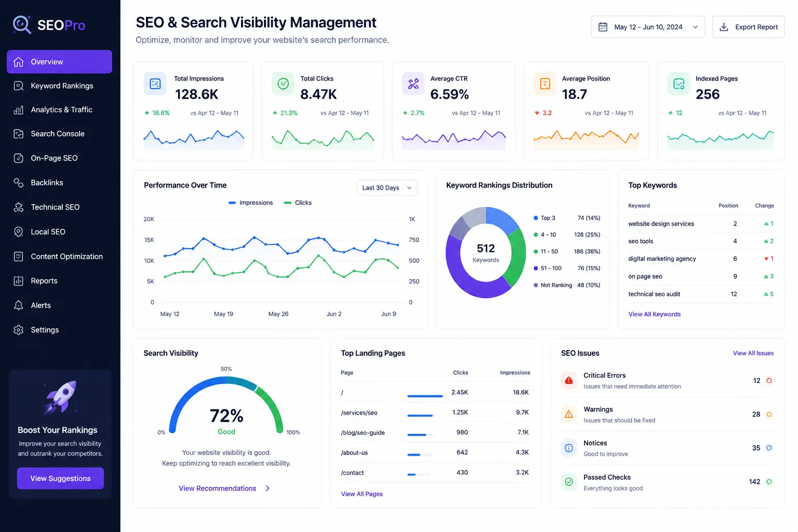Open Keyword Rankings in the sidebar

click(59, 86)
